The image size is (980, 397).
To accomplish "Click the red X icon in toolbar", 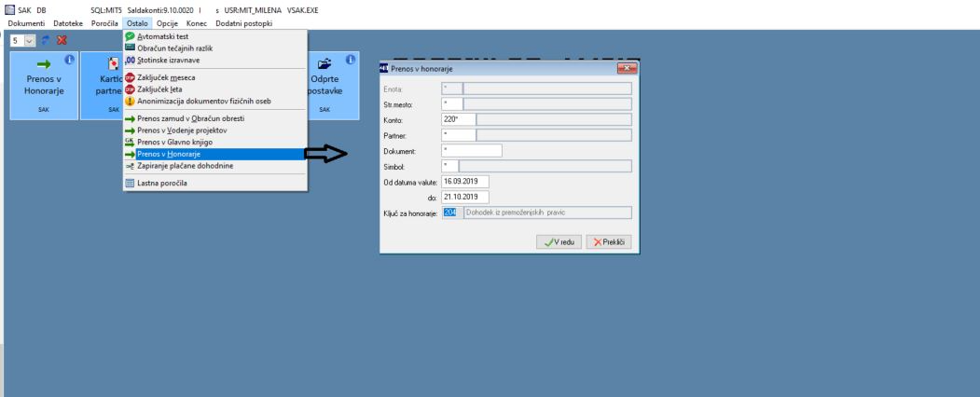I will pyautogui.click(x=62, y=40).
